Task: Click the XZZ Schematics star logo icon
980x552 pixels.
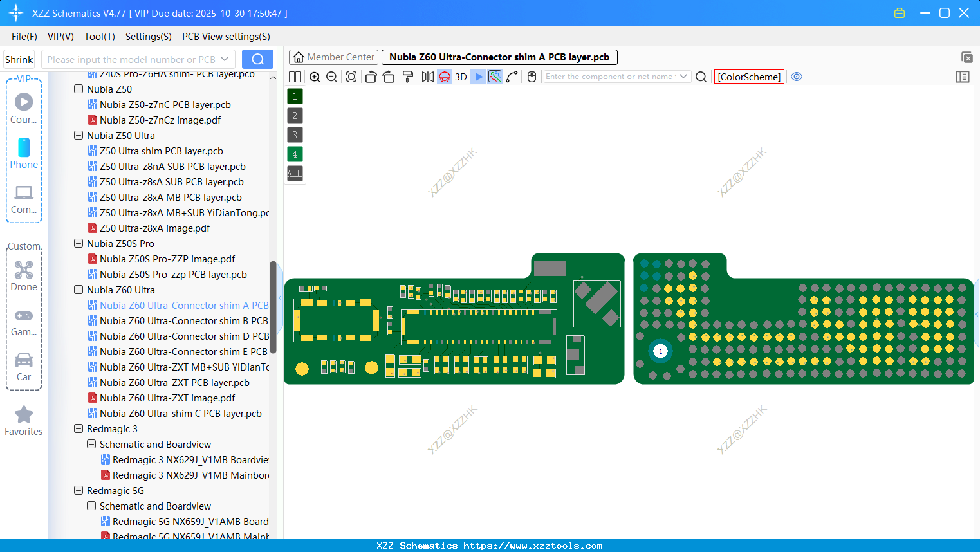Action: click(16, 13)
